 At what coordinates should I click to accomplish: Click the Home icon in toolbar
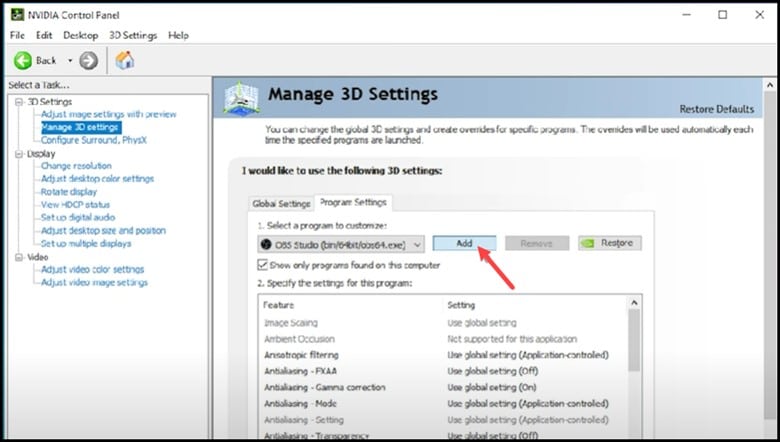click(126, 61)
